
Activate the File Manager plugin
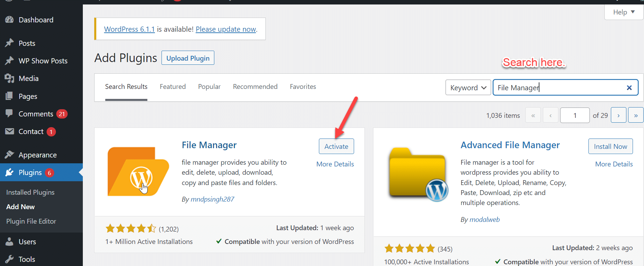[336, 146]
